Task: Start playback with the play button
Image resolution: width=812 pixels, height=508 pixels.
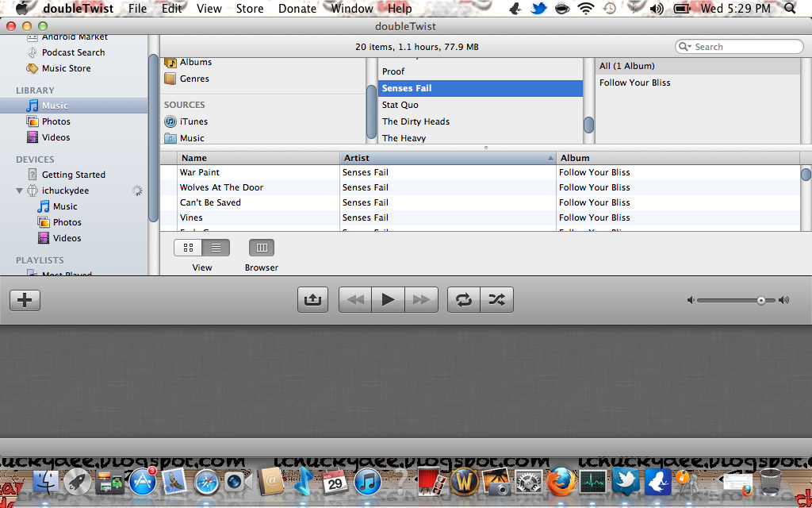Action: pos(388,299)
